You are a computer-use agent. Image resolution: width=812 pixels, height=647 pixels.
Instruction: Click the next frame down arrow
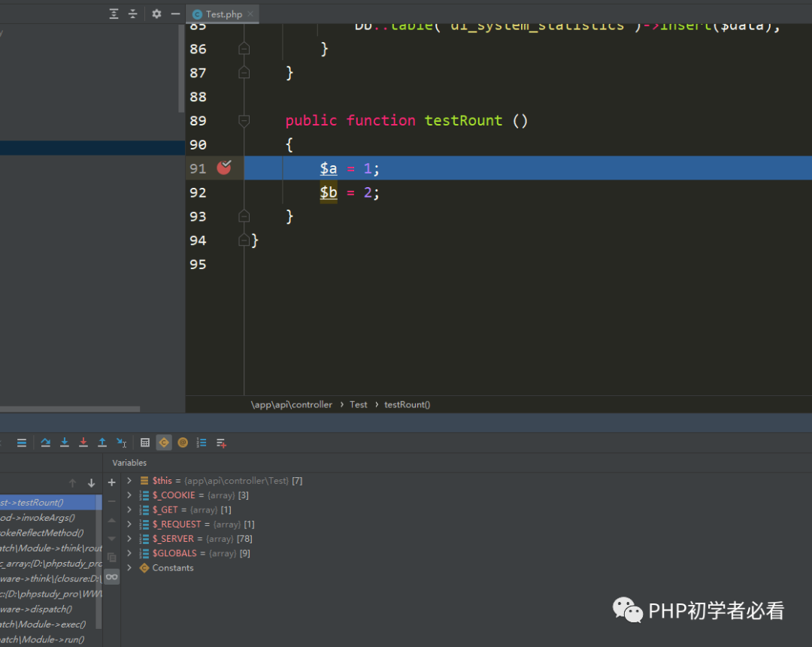[x=92, y=483]
